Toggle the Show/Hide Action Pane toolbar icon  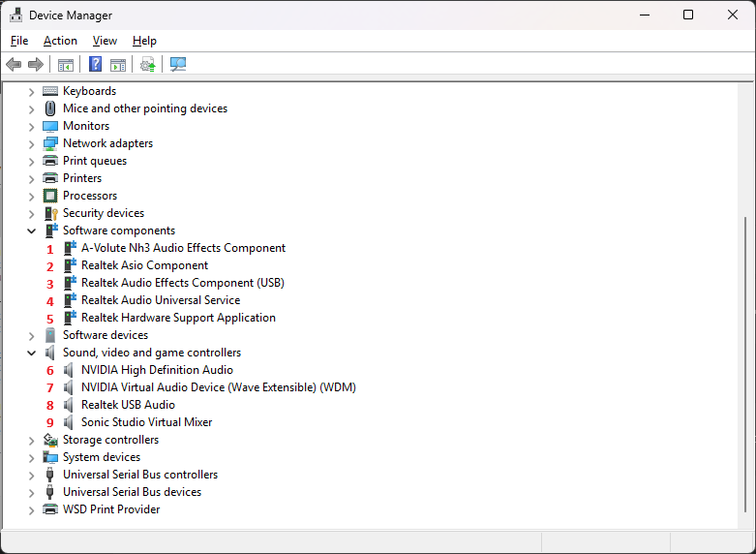tap(118, 64)
